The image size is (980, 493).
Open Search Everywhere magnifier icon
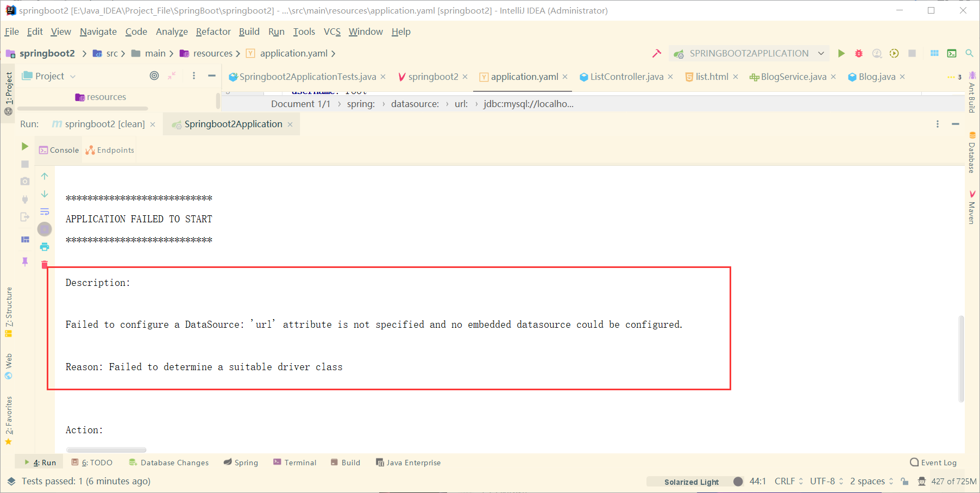[969, 53]
